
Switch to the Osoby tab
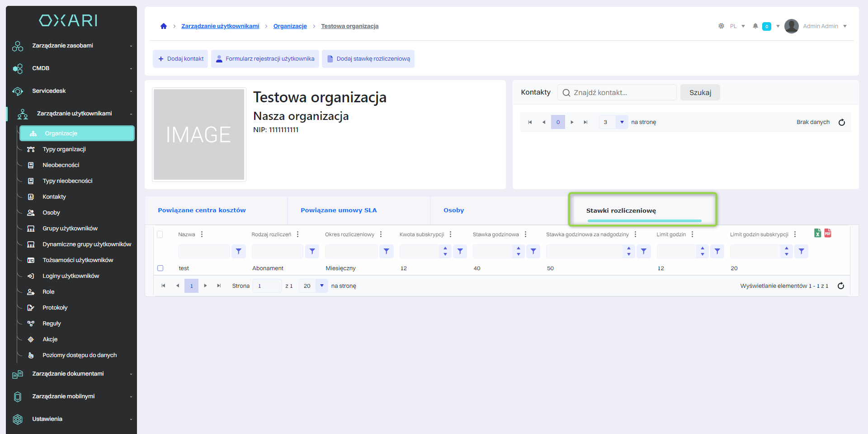[x=453, y=210]
